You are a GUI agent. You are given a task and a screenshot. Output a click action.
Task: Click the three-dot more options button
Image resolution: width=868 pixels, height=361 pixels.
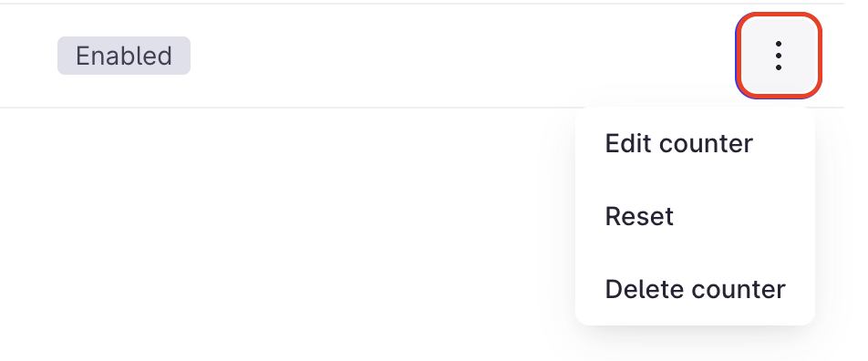779,56
